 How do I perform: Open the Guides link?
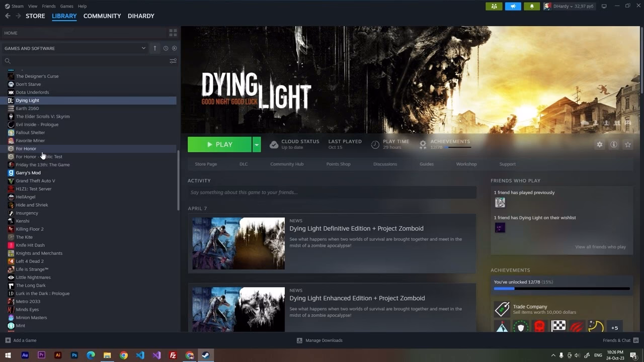coord(427,164)
